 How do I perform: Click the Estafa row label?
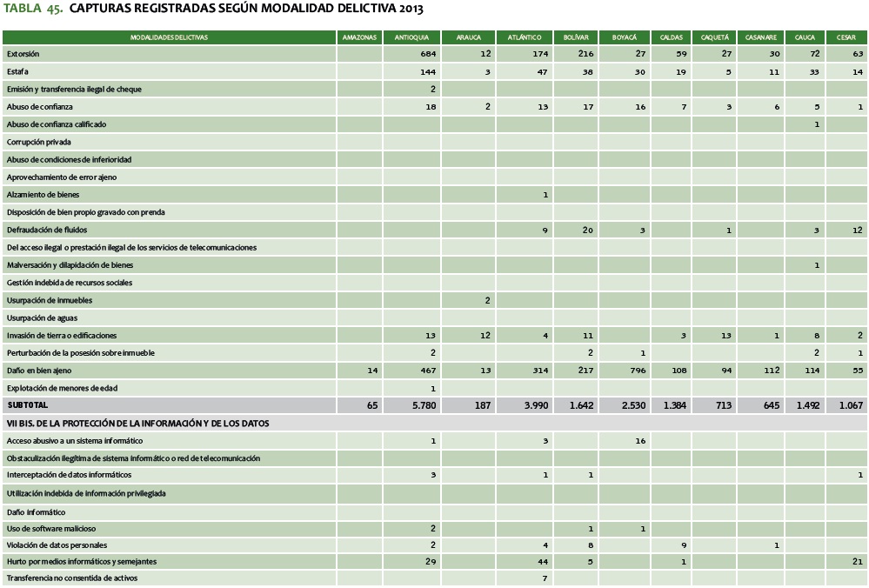click(17, 71)
